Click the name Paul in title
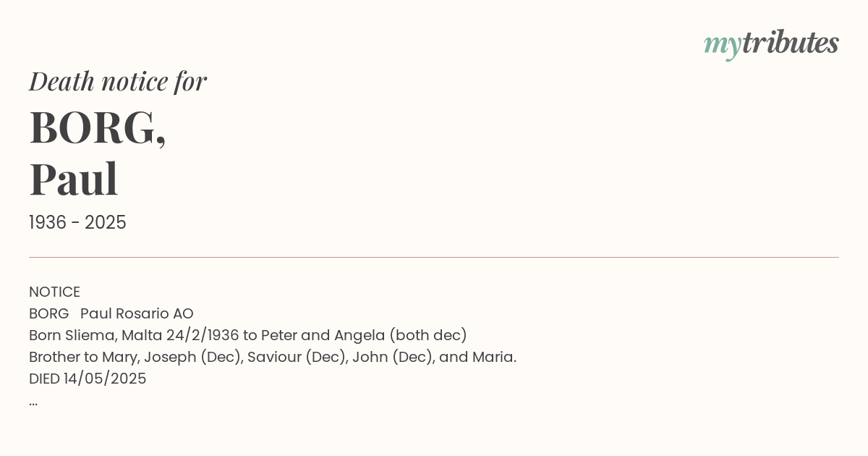868x456 pixels. [74, 179]
